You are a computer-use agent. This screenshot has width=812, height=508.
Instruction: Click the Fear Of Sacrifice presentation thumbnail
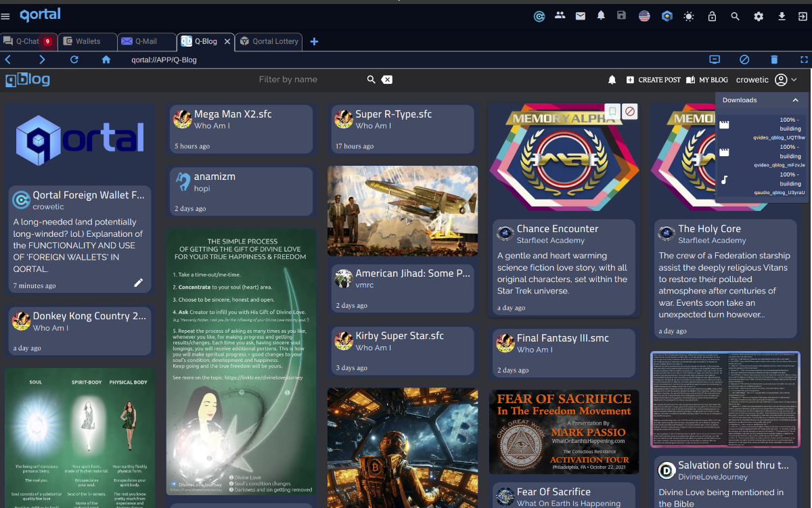[564, 432]
